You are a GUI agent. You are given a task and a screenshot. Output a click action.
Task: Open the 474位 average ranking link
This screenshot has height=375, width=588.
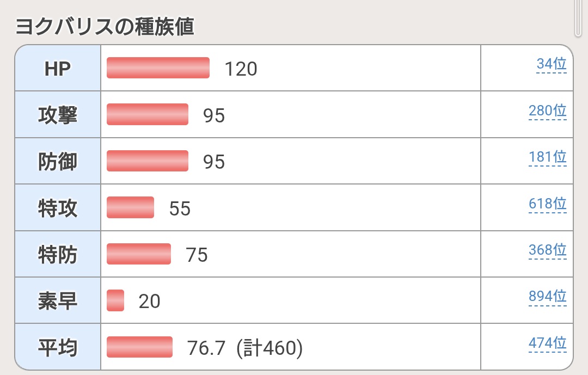[x=547, y=344]
